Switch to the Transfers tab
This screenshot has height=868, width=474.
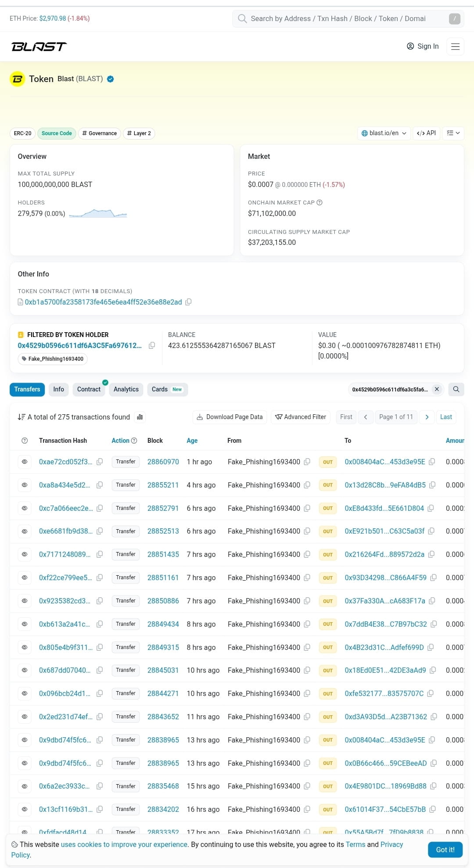point(27,389)
